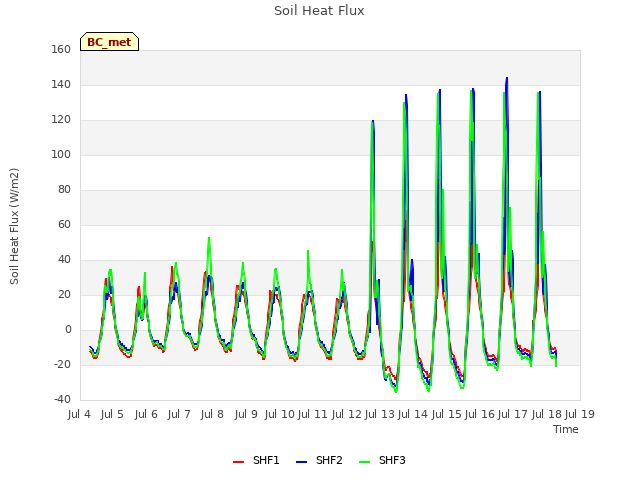Select the Soil Heat Flux chart title
This screenshot has height=480, width=640.
(x=319, y=11)
